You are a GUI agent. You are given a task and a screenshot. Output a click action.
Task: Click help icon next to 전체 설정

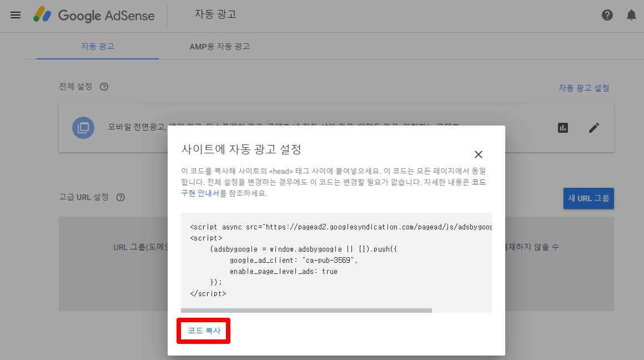pyautogui.click(x=104, y=87)
